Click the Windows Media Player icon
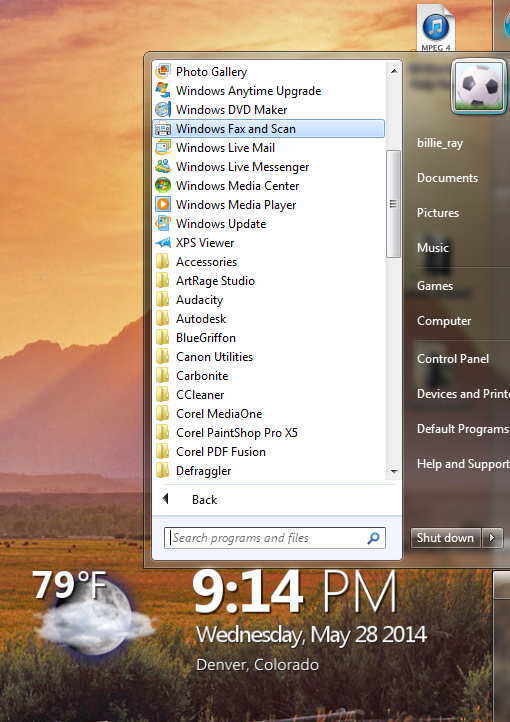Image resolution: width=510 pixels, height=722 pixels. (163, 204)
